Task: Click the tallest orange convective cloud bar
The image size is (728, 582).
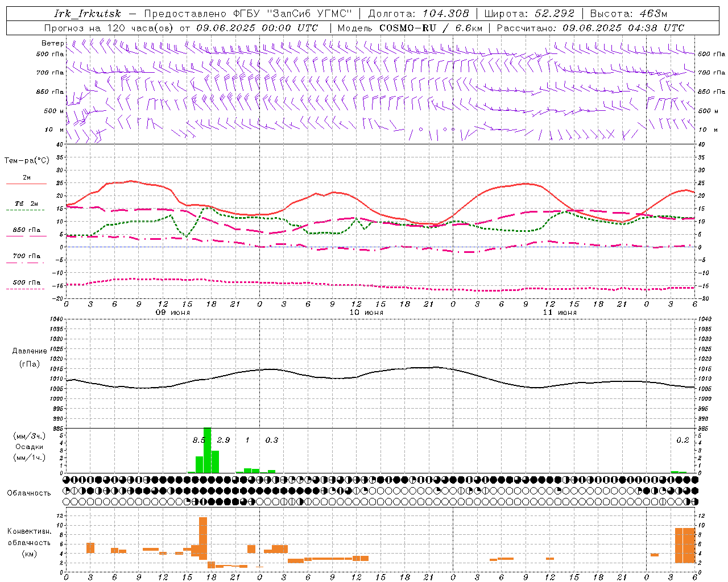Action: click(x=203, y=538)
